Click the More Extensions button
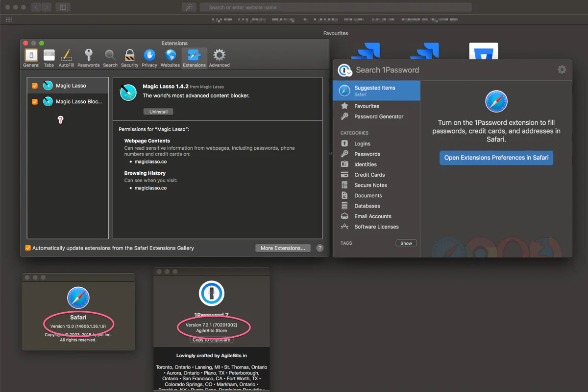The width and height of the screenshot is (588, 392). click(283, 248)
